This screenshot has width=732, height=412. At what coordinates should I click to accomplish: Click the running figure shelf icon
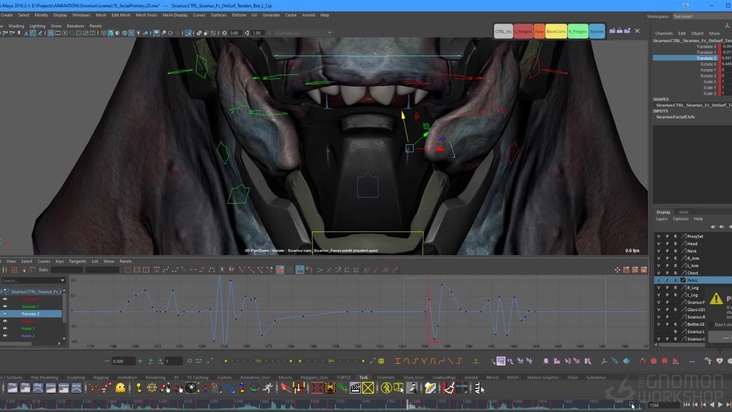pos(268,388)
